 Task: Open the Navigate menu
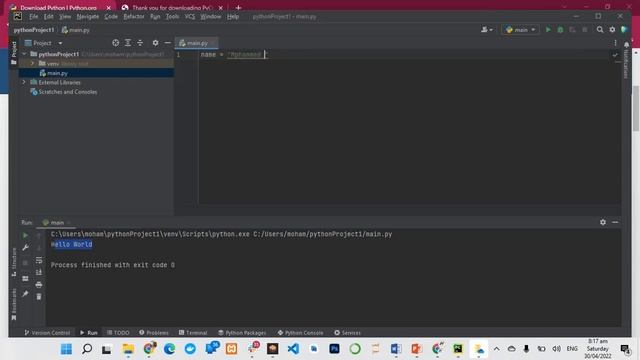tap(88, 17)
